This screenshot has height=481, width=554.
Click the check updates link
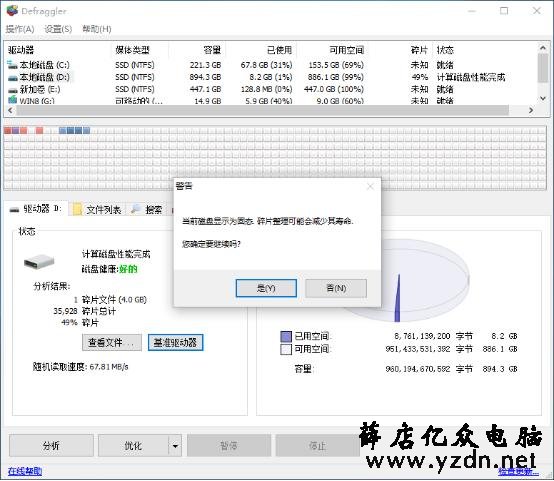point(518,471)
